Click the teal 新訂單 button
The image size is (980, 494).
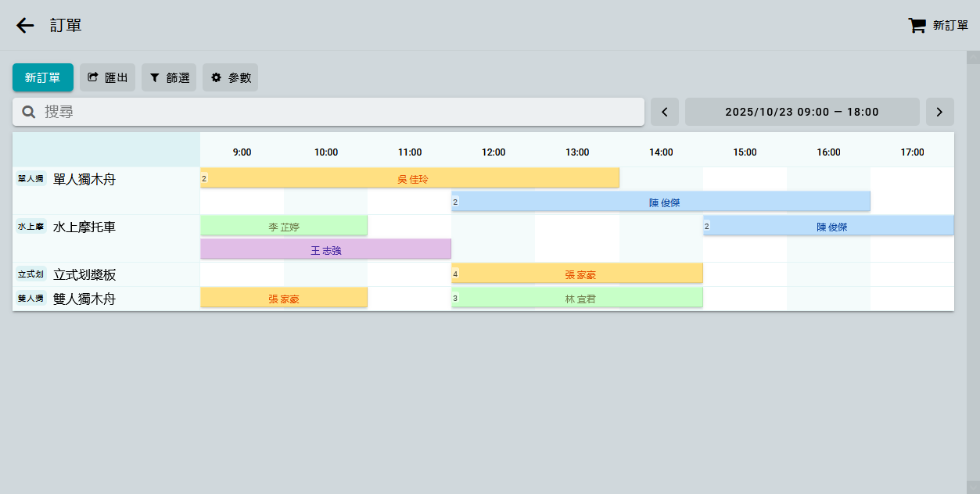pyautogui.click(x=43, y=77)
